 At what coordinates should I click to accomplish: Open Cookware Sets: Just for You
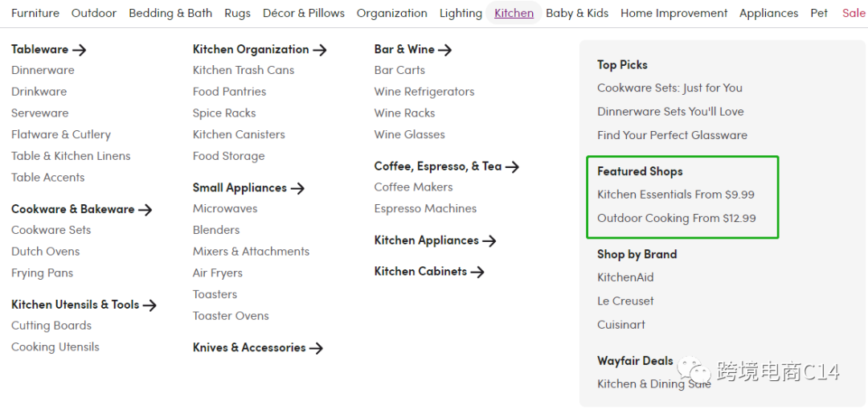tap(669, 88)
